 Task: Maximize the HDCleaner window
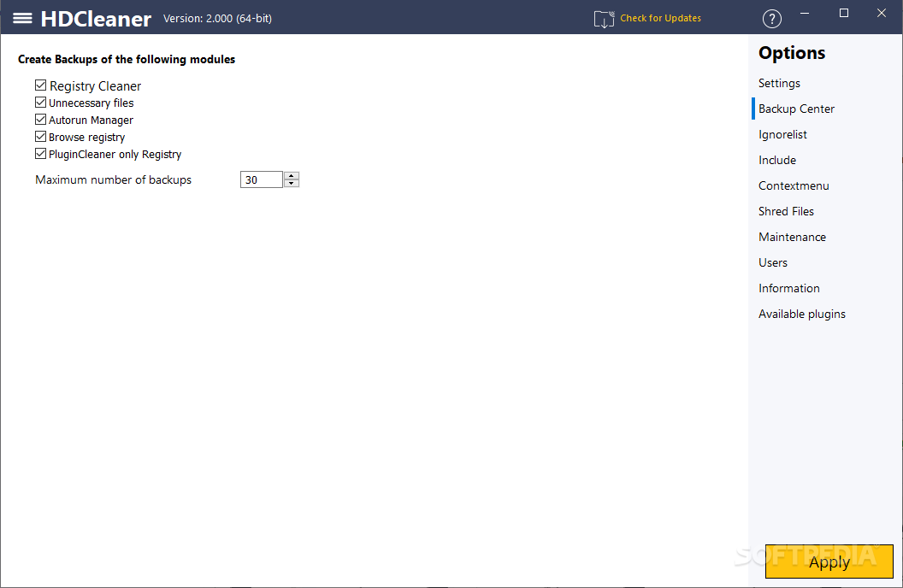pos(844,13)
